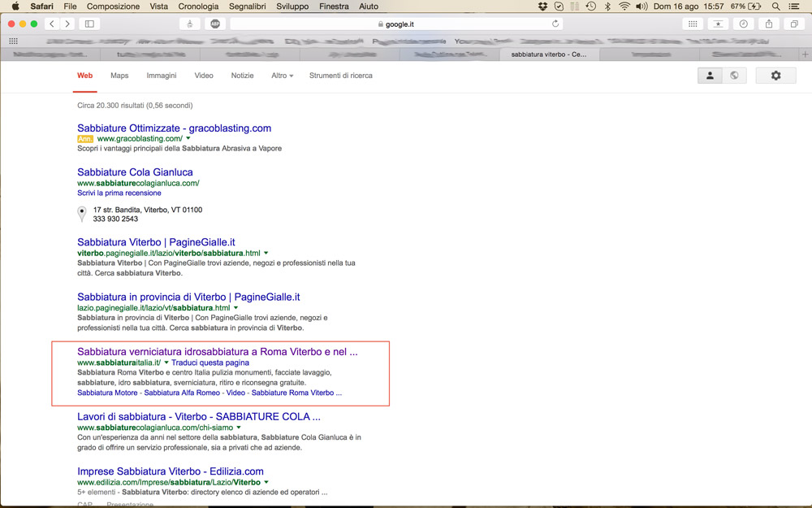Open Spotlight search
The width and height of the screenshot is (812, 508).
[x=775, y=7]
